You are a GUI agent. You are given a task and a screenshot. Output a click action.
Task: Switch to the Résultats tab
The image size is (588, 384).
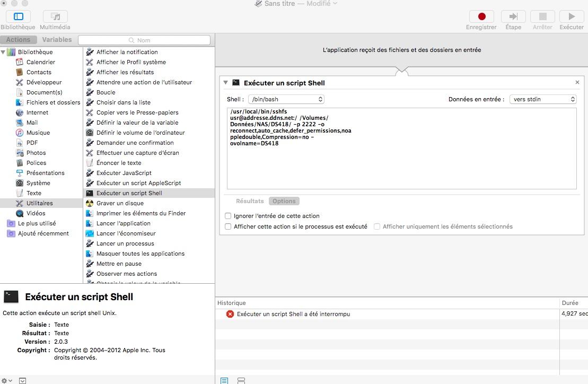tap(250, 201)
